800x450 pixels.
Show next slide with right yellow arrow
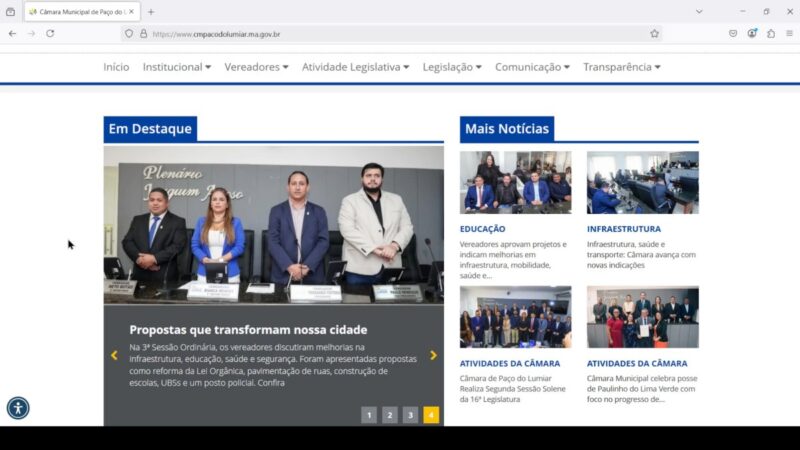point(433,355)
